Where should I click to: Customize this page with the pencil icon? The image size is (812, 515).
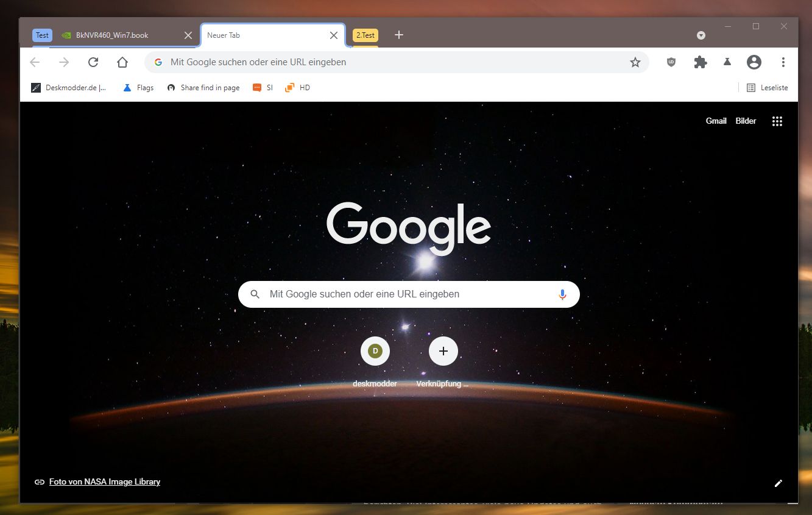[778, 483]
